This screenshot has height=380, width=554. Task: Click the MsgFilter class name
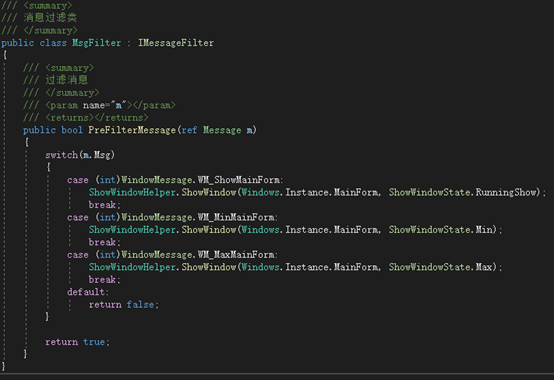(x=96, y=43)
